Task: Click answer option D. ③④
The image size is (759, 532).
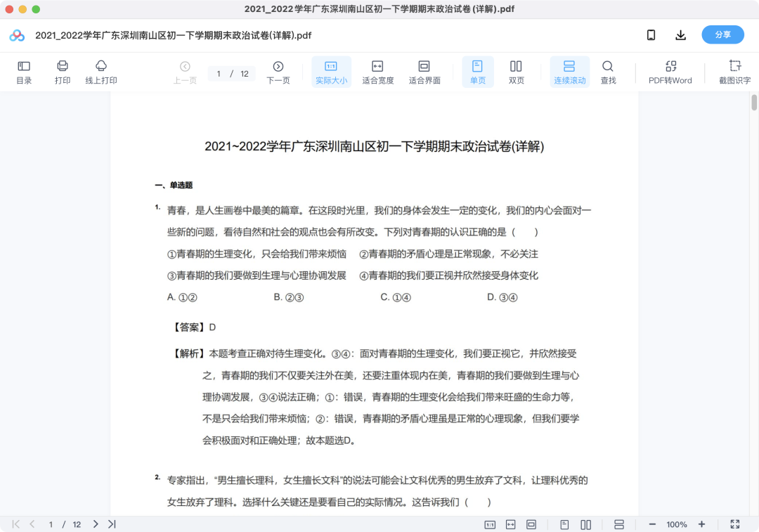Action: pyautogui.click(x=502, y=297)
